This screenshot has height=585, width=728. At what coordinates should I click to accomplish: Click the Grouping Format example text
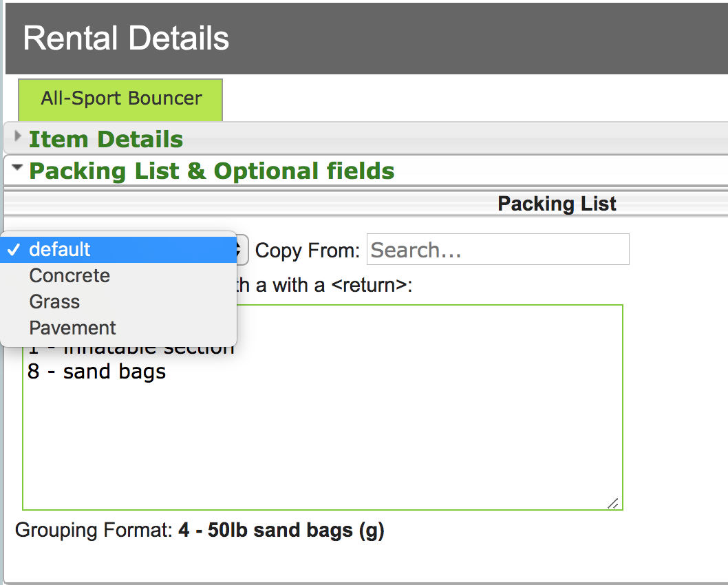click(x=281, y=531)
